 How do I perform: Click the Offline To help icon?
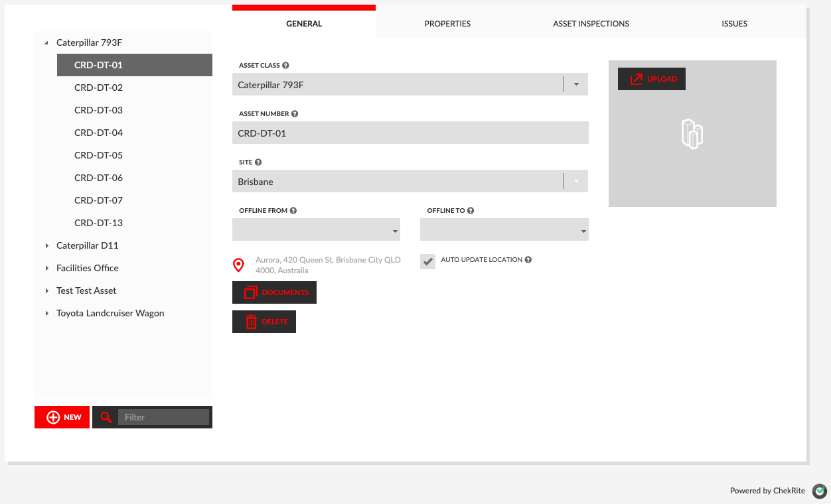pyautogui.click(x=471, y=211)
